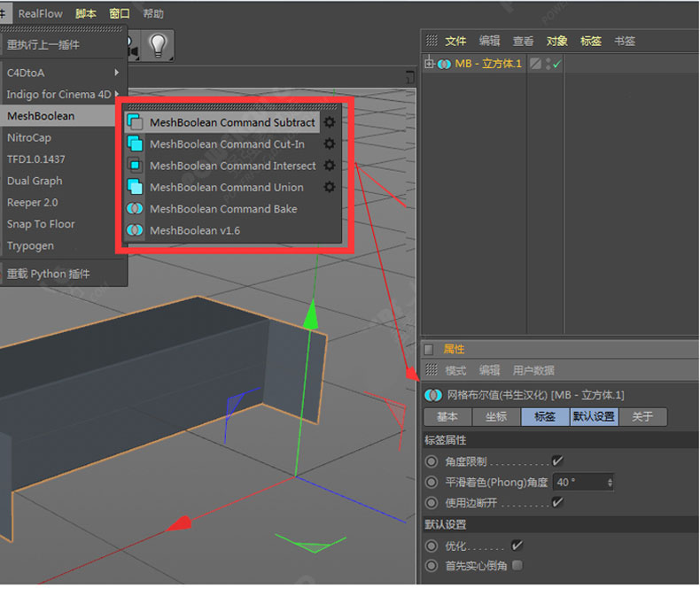Toggle green checkmark of MB - 立方体.1

[556, 65]
